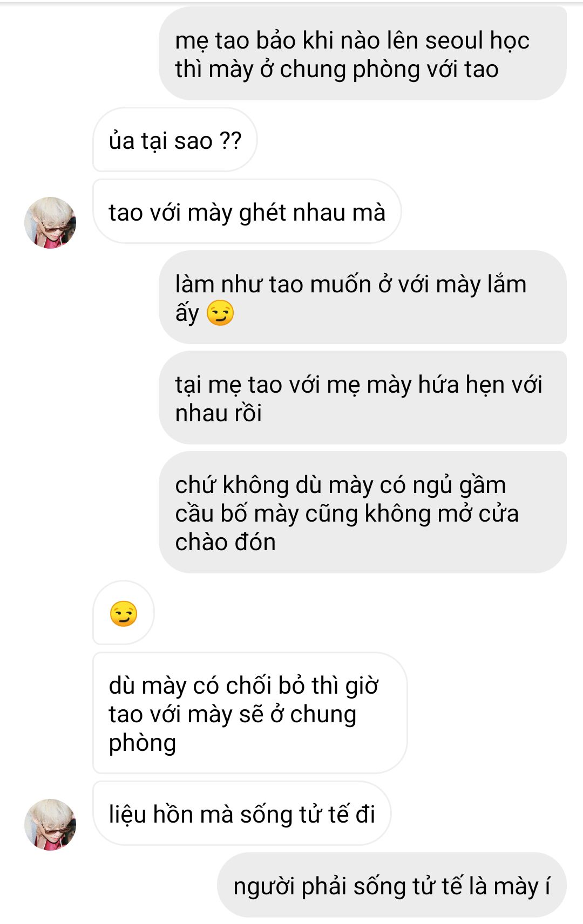Viewport: 583px width, 924px height.
Task: Select the 'liệu hồn mà sống tử tế đi' bubble
Action: click(x=242, y=813)
